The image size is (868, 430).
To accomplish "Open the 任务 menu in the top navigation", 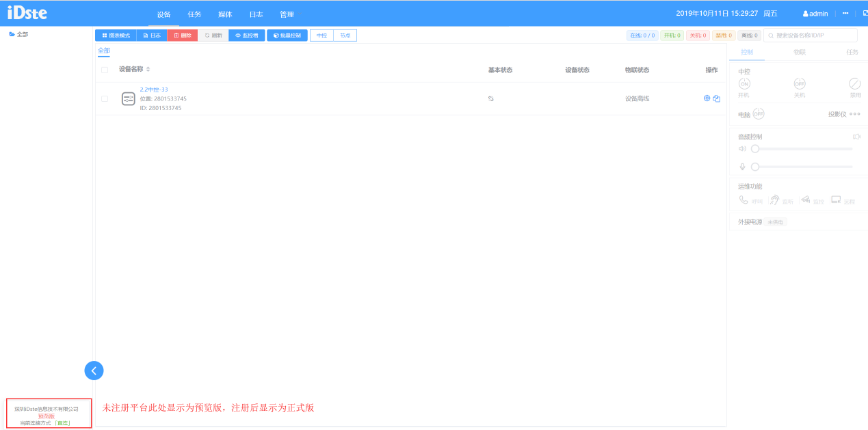I will 194,14.
